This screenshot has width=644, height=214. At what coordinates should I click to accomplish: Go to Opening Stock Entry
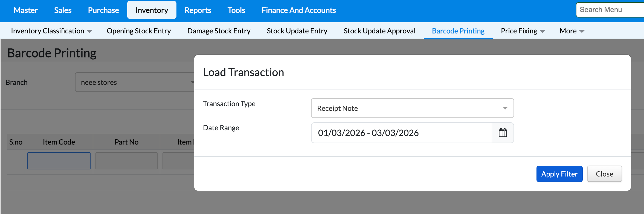coord(139,31)
